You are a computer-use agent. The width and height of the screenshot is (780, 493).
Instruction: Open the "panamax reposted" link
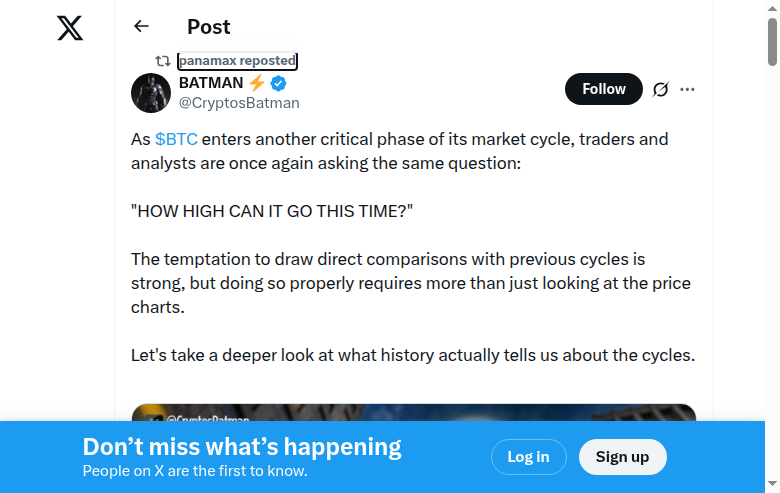tap(237, 61)
